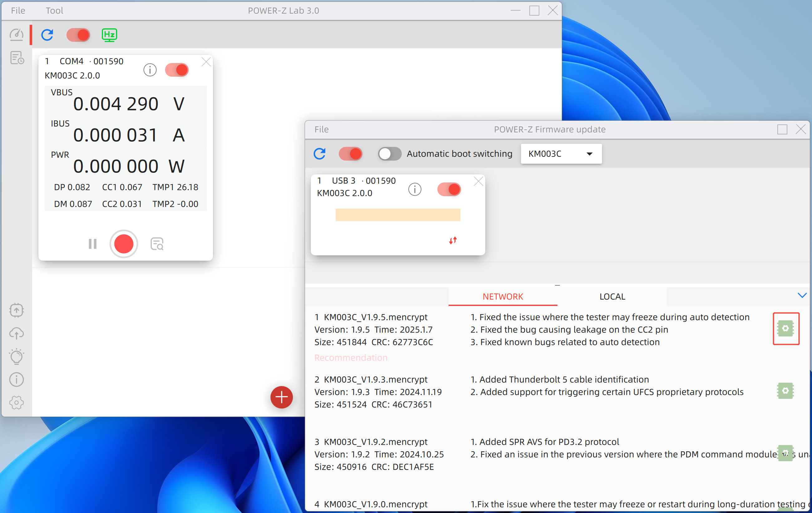
Task: Click the red plus button to add device
Action: (x=281, y=397)
